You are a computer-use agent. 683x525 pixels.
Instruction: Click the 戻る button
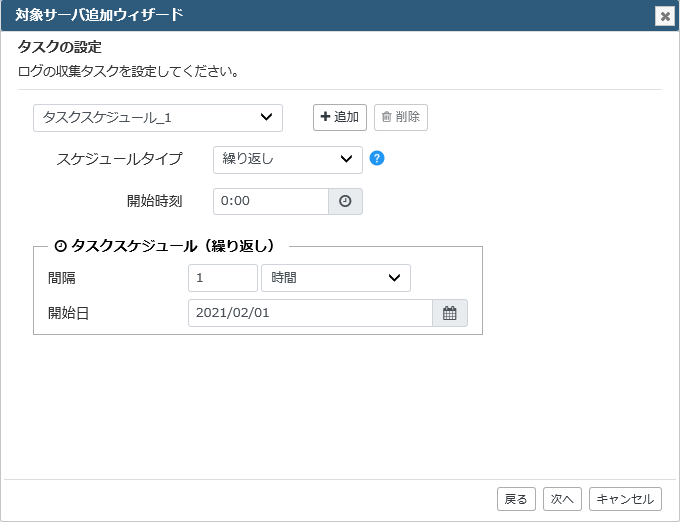coord(516,499)
